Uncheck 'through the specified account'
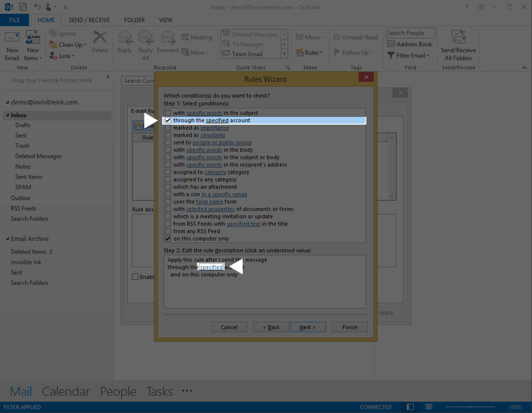Viewport: 532px width, 413px height. [168, 120]
